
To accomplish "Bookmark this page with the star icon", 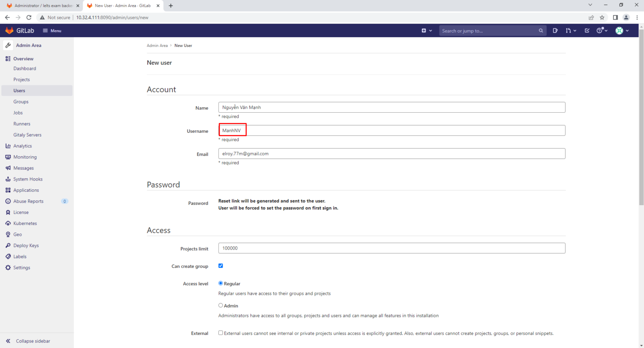I will 602,18.
